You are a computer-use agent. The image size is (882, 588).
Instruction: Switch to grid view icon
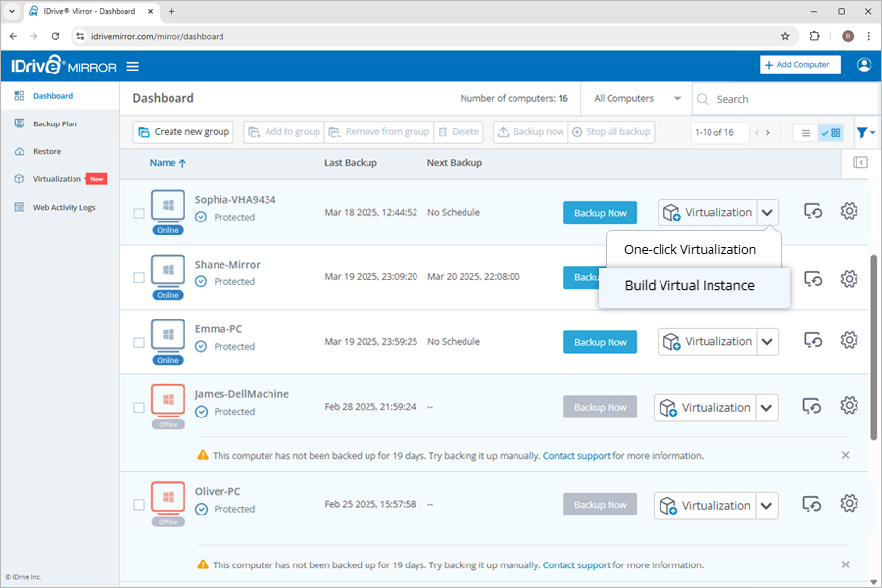point(831,133)
